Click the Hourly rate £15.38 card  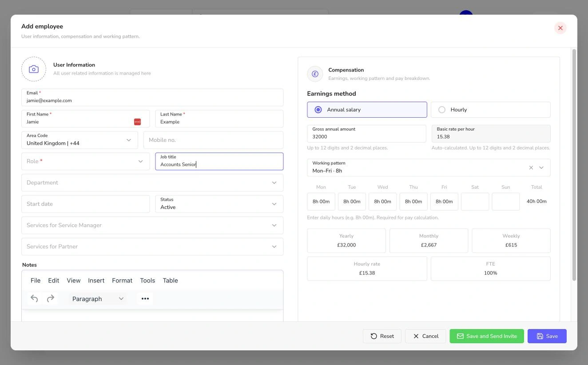(x=367, y=269)
